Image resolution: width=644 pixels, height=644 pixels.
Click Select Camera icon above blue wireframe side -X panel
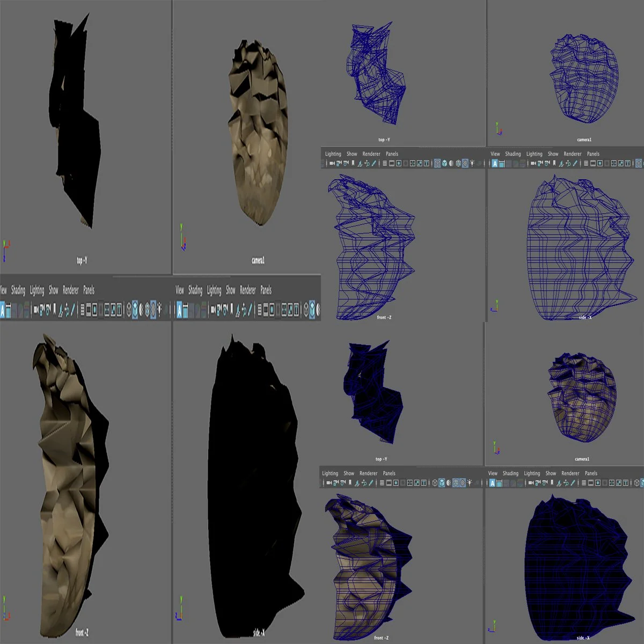[x=532, y=164]
